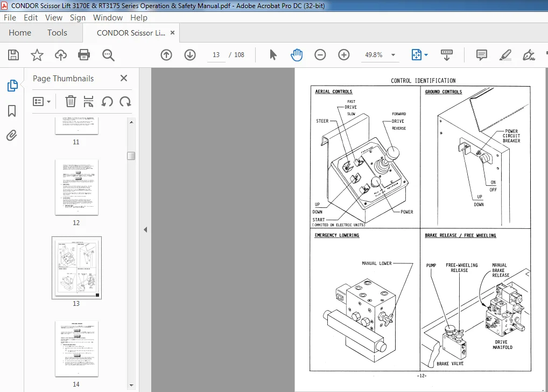The width and height of the screenshot is (548, 392).
Task: Click the upload to cloud icon
Action: [x=61, y=55]
